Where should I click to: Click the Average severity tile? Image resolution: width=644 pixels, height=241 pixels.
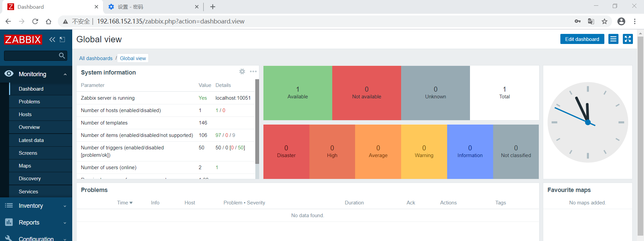(378, 152)
